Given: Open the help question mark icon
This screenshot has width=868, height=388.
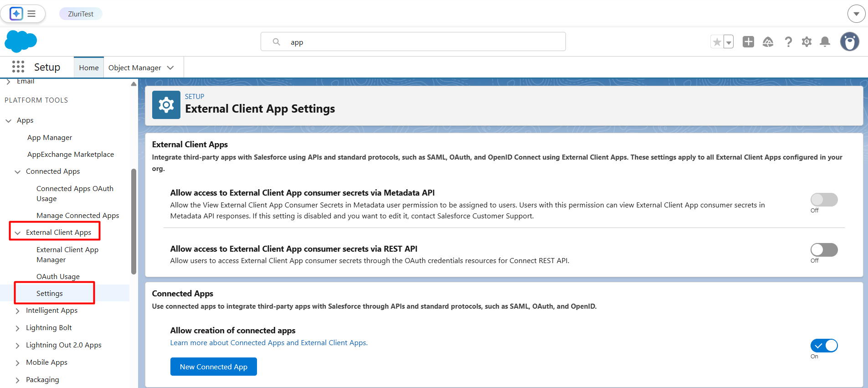Looking at the screenshot, I should click(x=788, y=42).
